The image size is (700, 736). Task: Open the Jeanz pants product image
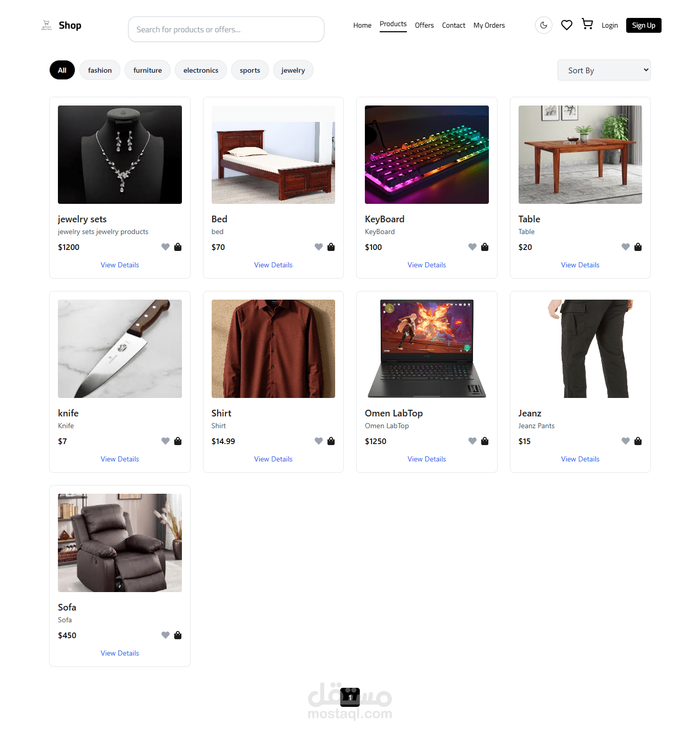click(580, 349)
